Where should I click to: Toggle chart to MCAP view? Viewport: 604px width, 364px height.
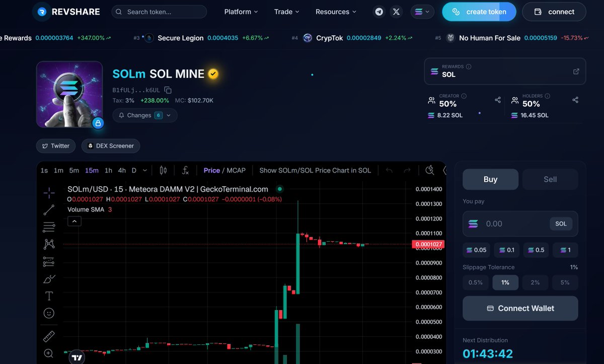click(236, 170)
